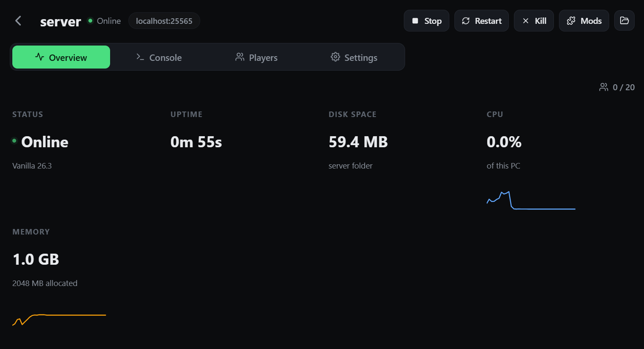Screen dimensions: 644x349
Task: Click the Vanilla 26.3 version text
Action: click(x=32, y=166)
